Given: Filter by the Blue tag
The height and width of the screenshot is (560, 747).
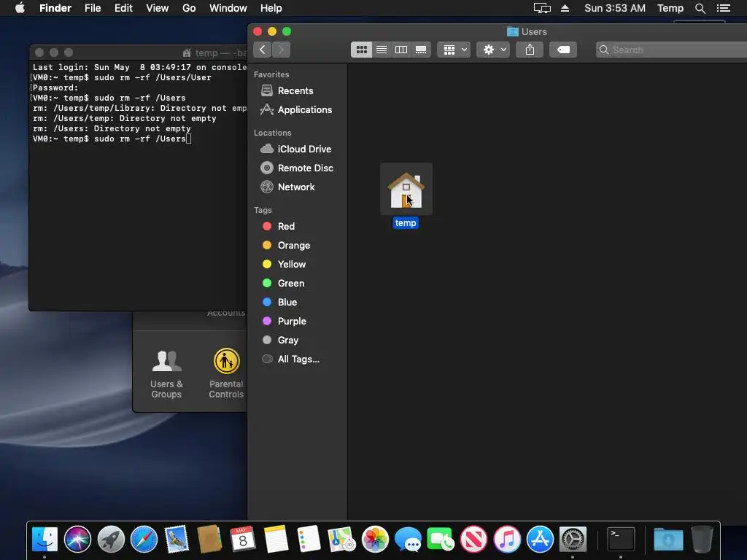Looking at the screenshot, I should pos(279,303).
